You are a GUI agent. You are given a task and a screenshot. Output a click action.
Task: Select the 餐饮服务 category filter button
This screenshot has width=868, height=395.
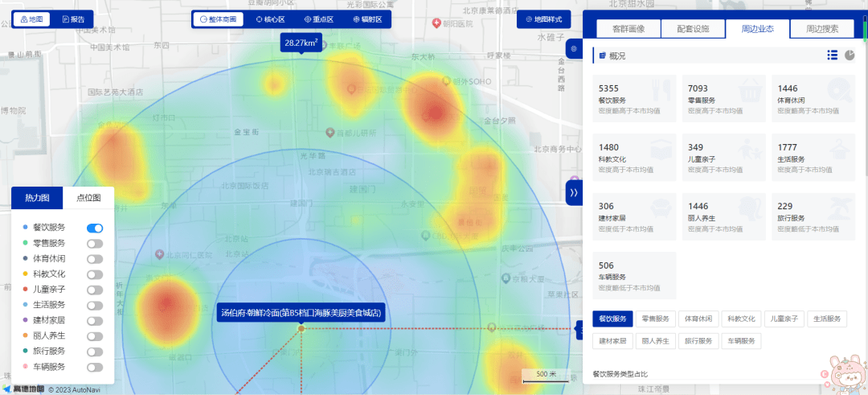(612, 319)
